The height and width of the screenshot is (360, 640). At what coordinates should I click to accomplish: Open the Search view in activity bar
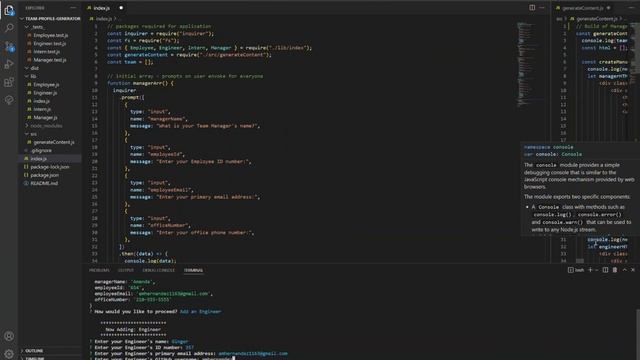9,28
